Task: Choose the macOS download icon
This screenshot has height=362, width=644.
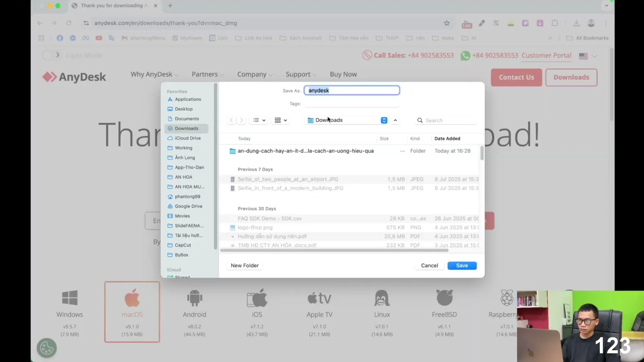Action: point(132,298)
